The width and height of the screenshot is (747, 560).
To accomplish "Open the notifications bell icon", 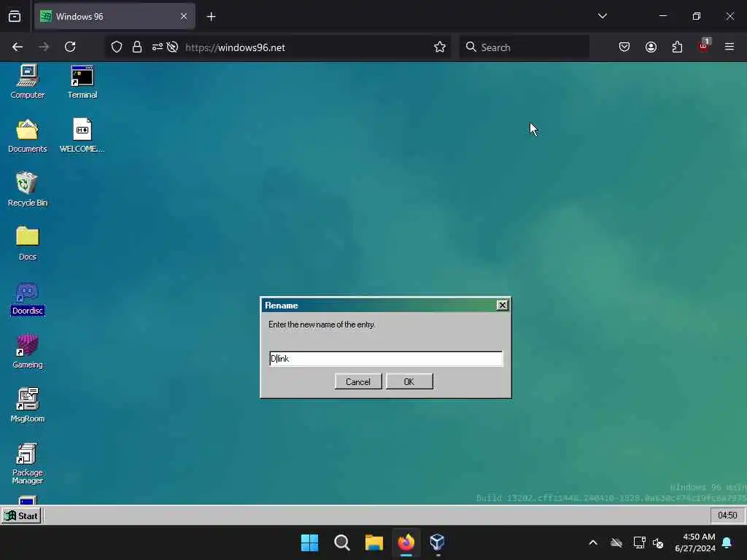I will tap(727, 542).
